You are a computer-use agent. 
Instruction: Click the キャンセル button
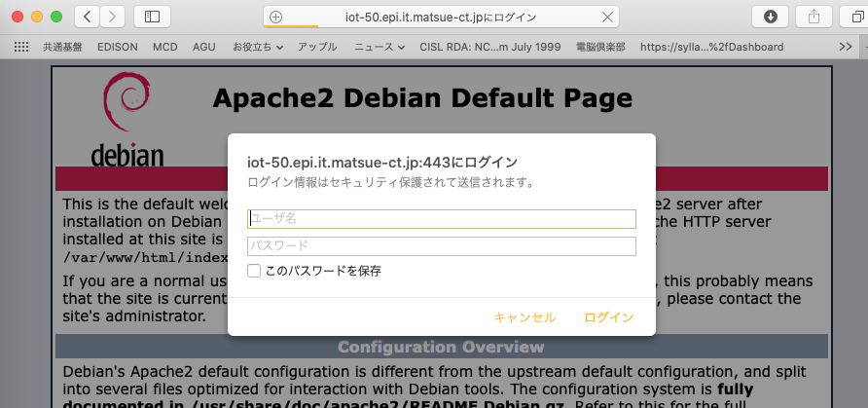tap(524, 317)
